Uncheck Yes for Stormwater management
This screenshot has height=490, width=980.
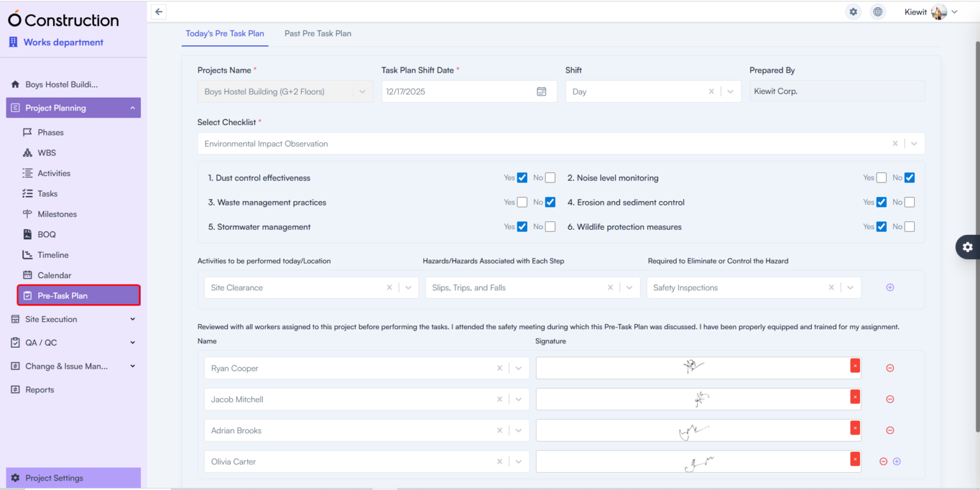point(523,226)
